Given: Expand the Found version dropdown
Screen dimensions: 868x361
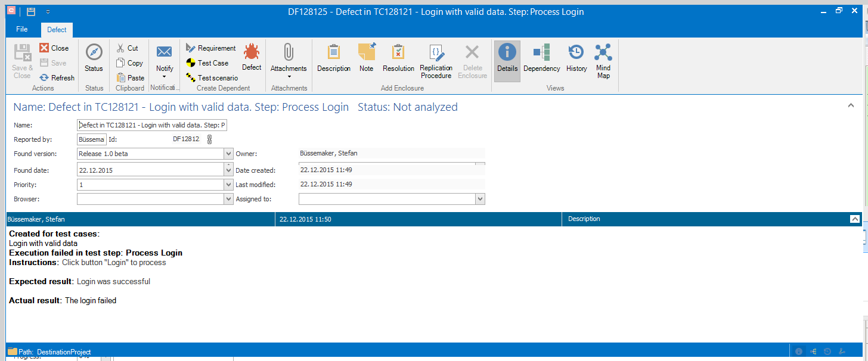Looking at the screenshot, I should click(229, 154).
